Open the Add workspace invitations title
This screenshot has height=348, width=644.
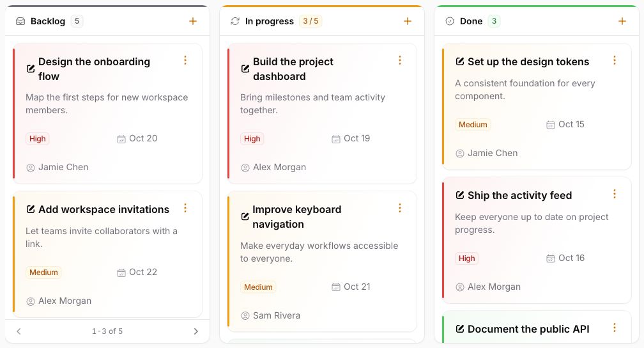point(104,209)
